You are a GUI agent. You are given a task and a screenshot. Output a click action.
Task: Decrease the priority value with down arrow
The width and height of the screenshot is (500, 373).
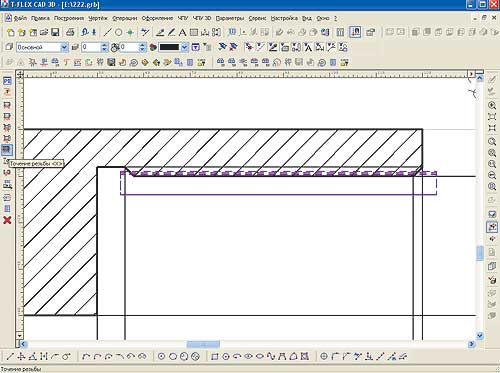[x=142, y=50]
